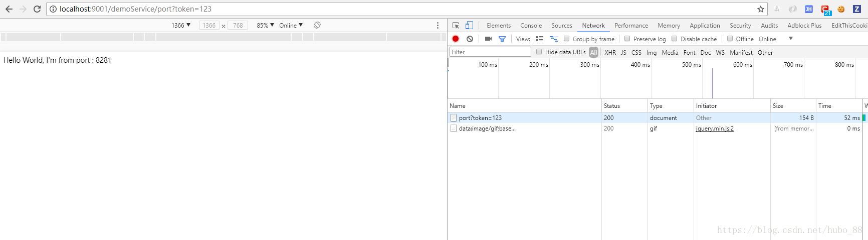The height and width of the screenshot is (240, 868).
Task: Filter requests by XHR type
Action: (610, 52)
